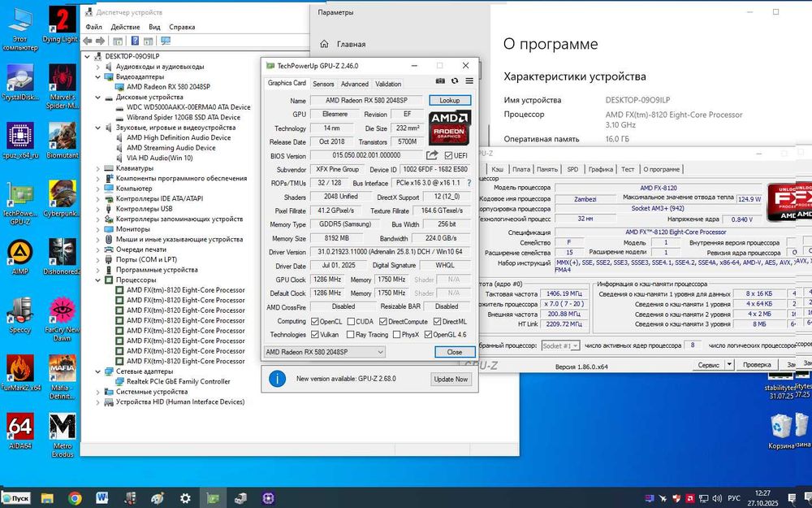Toggle the DirectML checkbox
Image resolution: width=812 pixels, height=508 pixels.
tap(437, 321)
